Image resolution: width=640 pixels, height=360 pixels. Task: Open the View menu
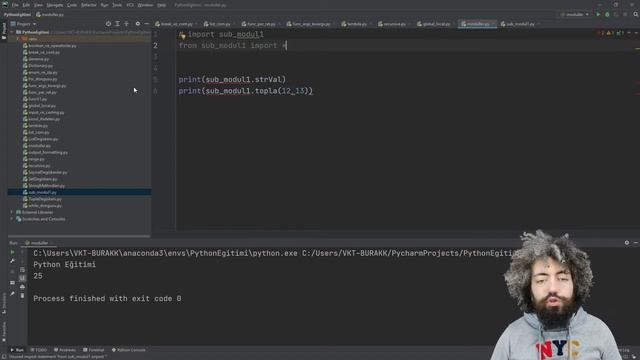38,5
